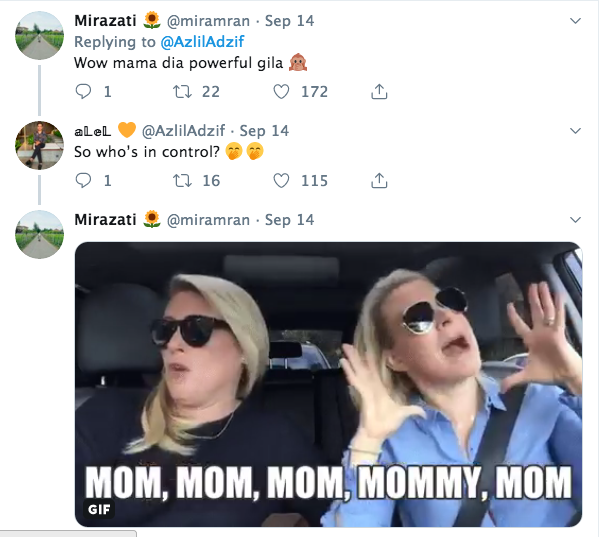Click Mirazati's avatar on the GIF tweet

[39, 235]
